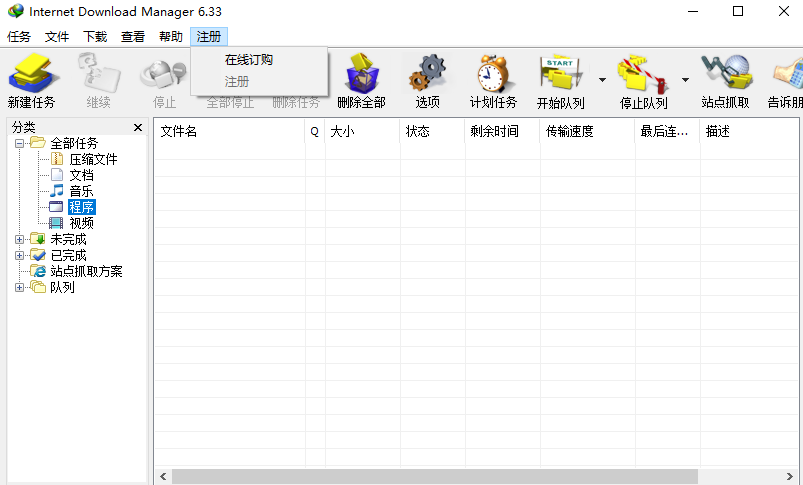The height and width of the screenshot is (485, 803).
Task: Click the 音乐 music note icon
Action: click(57, 191)
